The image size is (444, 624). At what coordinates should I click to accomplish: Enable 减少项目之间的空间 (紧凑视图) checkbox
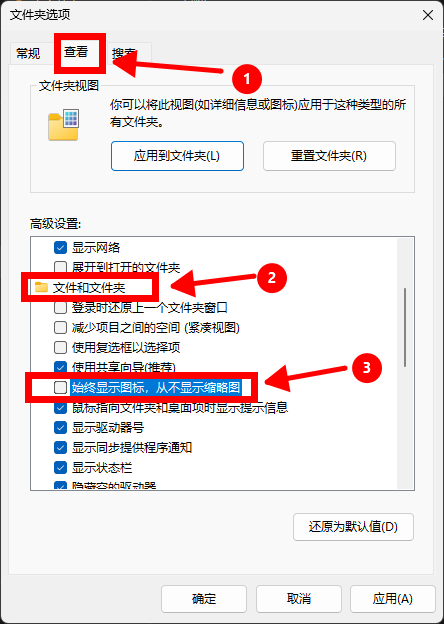pyautogui.click(x=60, y=328)
